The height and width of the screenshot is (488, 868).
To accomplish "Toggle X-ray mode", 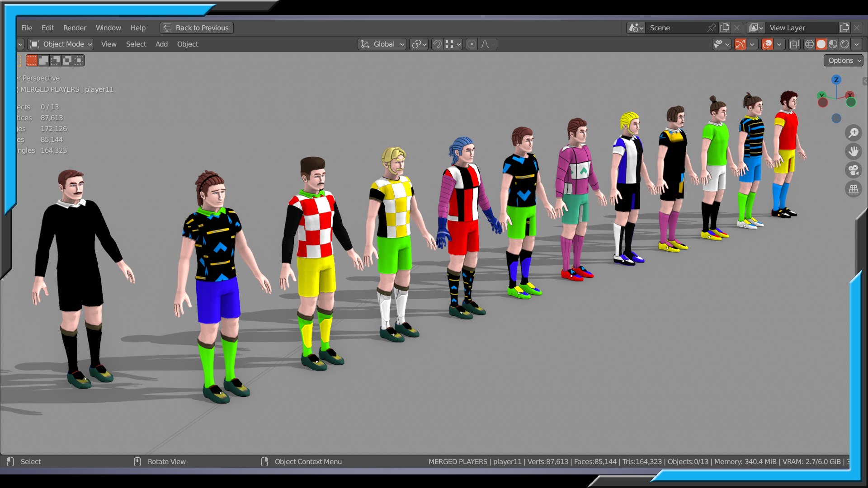I will click(x=794, y=44).
